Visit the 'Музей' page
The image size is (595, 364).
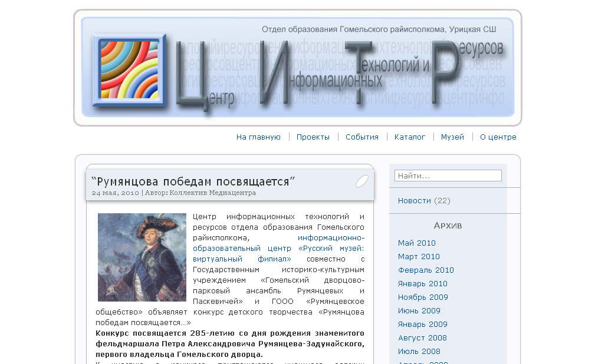pos(452,137)
